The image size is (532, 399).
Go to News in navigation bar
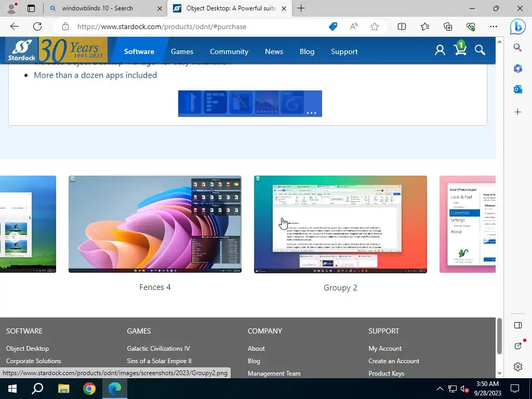[x=274, y=51]
